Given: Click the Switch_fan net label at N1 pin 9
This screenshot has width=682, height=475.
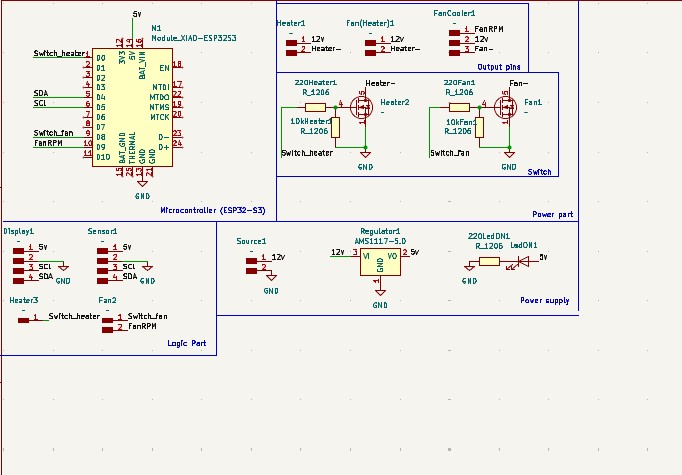Looking at the screenshot, I should coord(53,133).
